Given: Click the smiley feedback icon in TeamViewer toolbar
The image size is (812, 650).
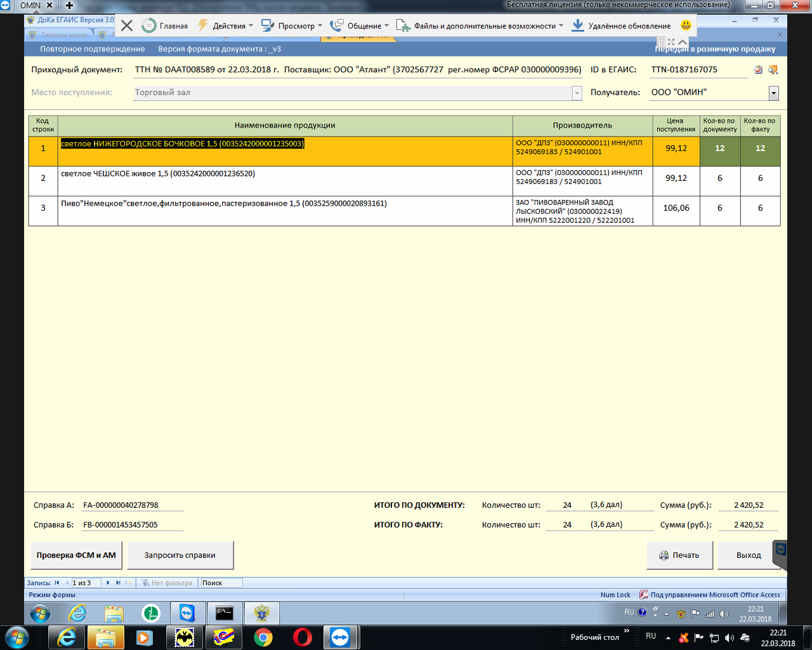Looking at the screenshot, I should [x=686, y=25].
